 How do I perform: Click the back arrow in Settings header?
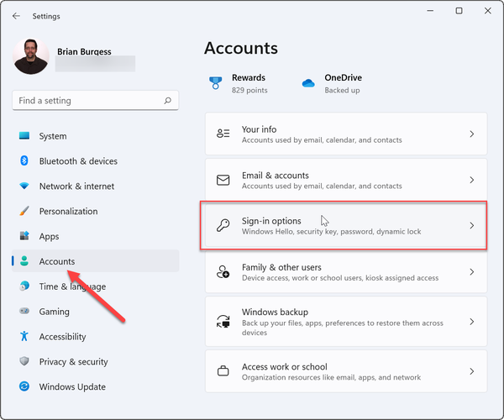point(16,16)
